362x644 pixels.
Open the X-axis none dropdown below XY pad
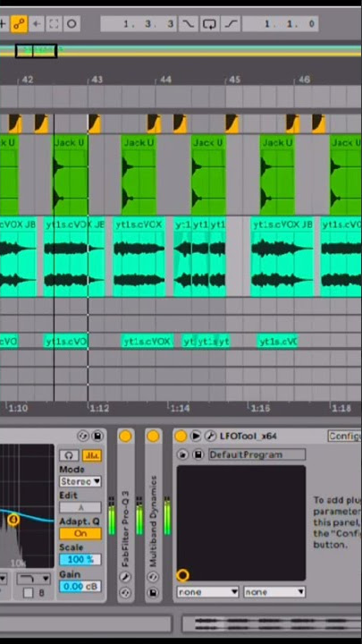pyautogui.click(x=207, y=592)
